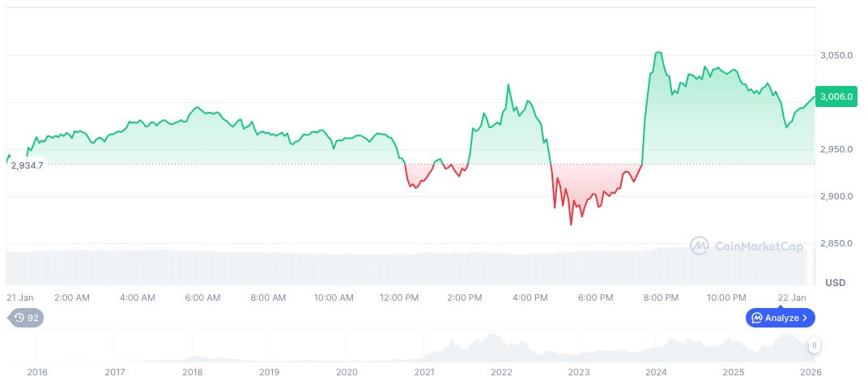Click the USD currency label
868x381 pixels.
pyautogui.click(x=835, y=283)
